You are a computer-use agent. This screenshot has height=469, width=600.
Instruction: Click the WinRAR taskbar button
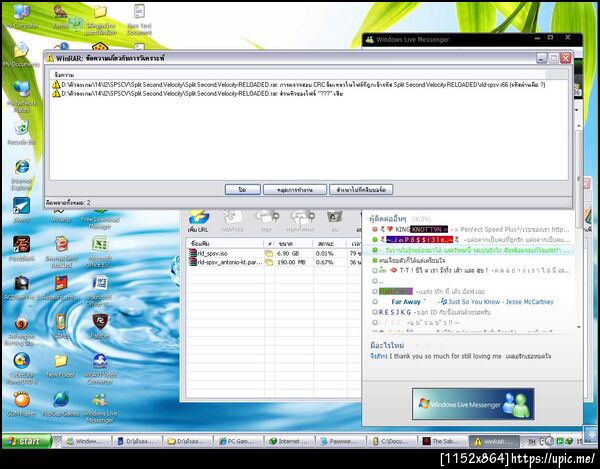tap(494, 441)
